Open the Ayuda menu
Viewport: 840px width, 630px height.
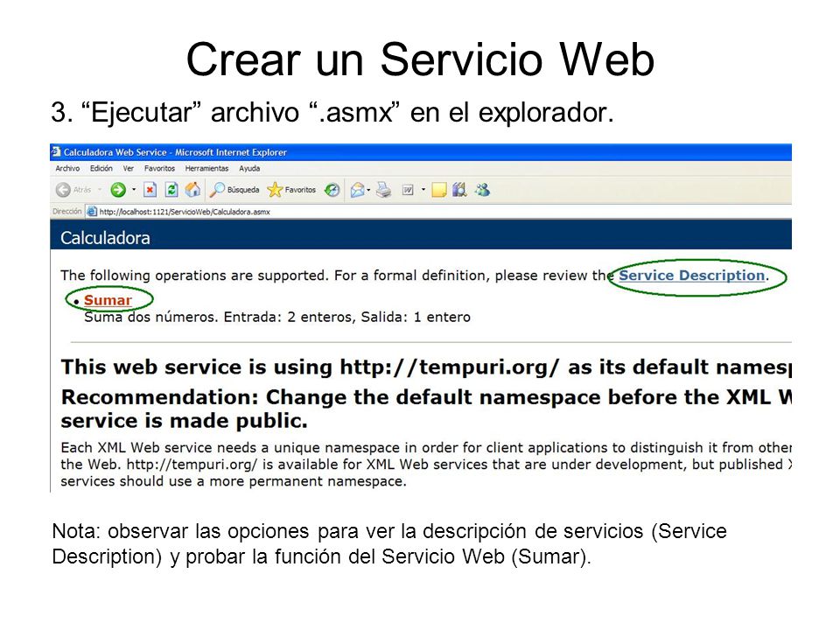(249, 168)
